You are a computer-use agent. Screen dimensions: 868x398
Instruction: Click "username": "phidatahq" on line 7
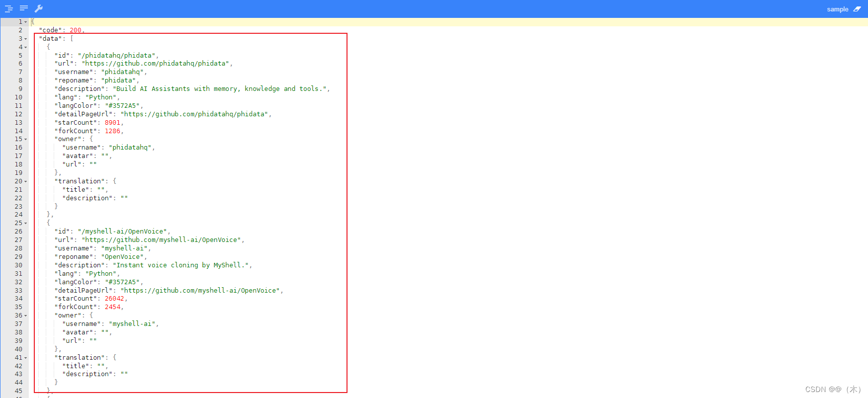101,72
